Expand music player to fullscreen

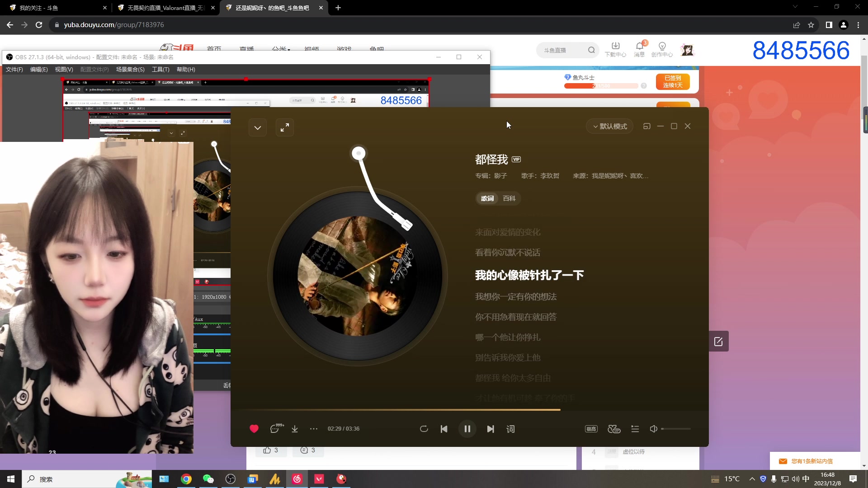tap(285, 128)
